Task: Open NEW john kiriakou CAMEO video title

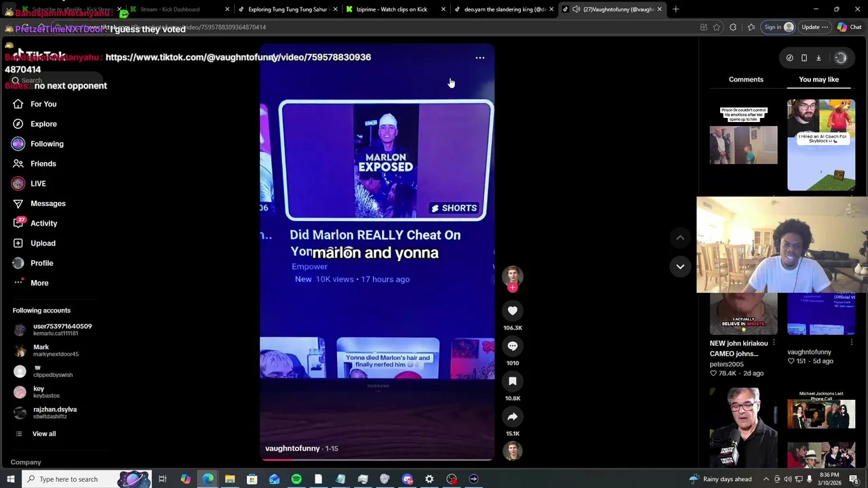Action: click(x=738, y=348)
